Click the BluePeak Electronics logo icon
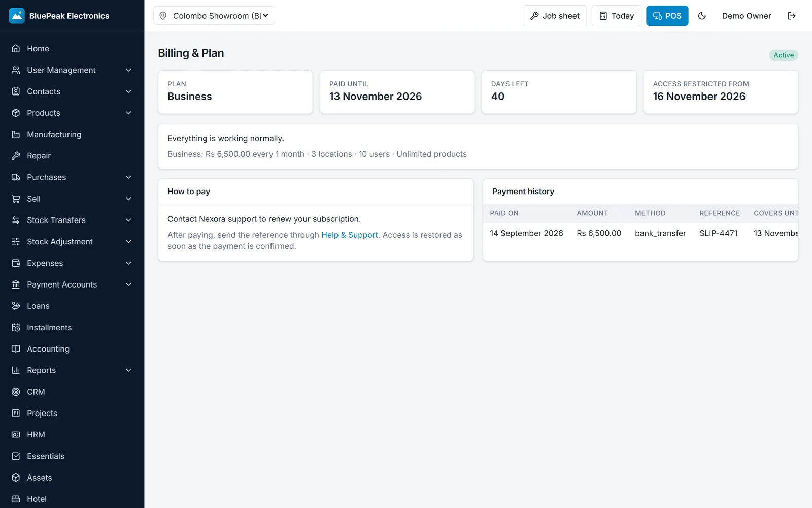This screenshot has width=812, height=508. click(17, 16)
